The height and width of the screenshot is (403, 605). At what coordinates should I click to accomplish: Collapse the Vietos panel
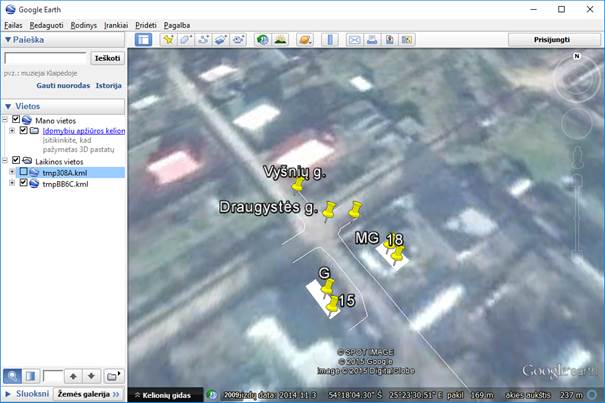point(8,106)
